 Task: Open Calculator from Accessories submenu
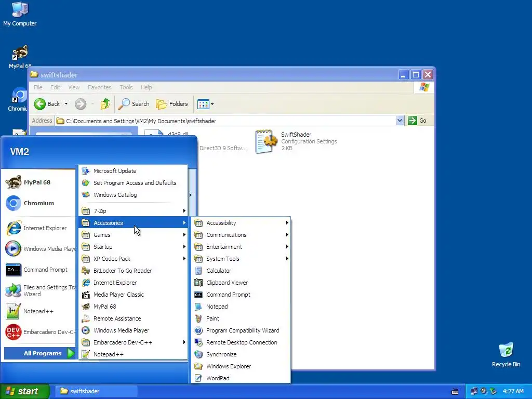tap(241, 271)
